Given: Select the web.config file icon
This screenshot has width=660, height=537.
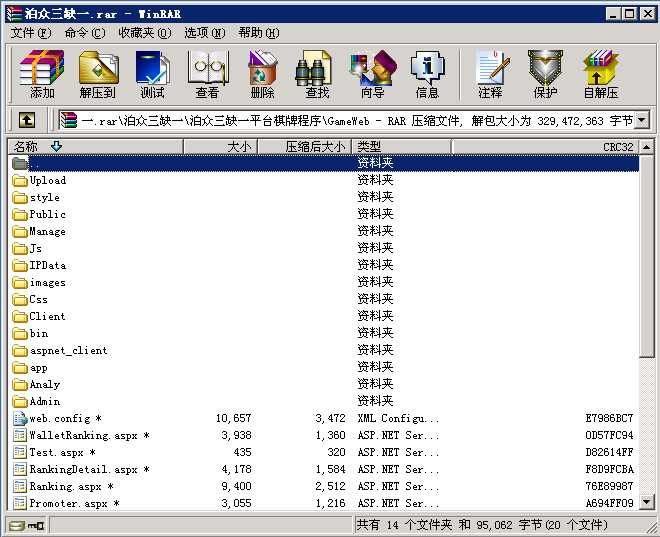Looking at the screenshot, I should pos(20,418).
